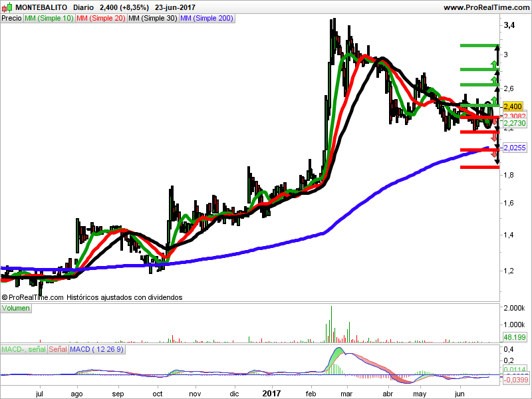Click the lowest red horizontal level line
Screen dimensions: 532x399
(479, 167)
